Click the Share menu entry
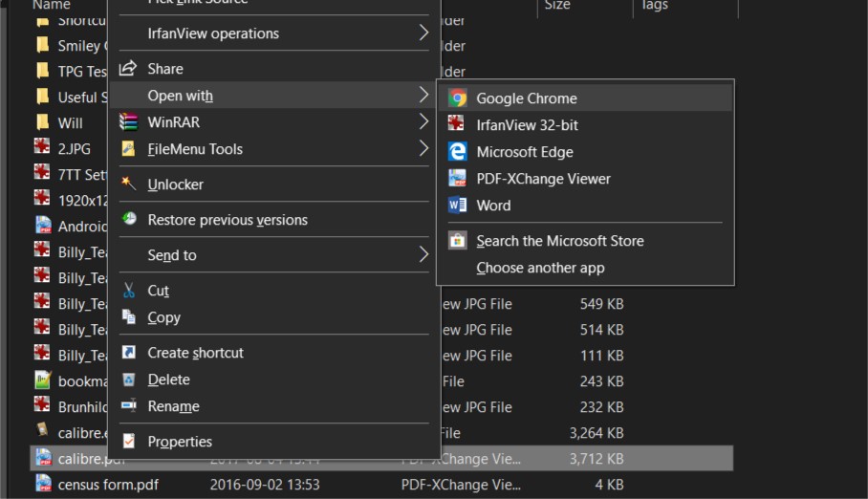Image resolution: width=868 pixels, height=499 pixels. 165,69
